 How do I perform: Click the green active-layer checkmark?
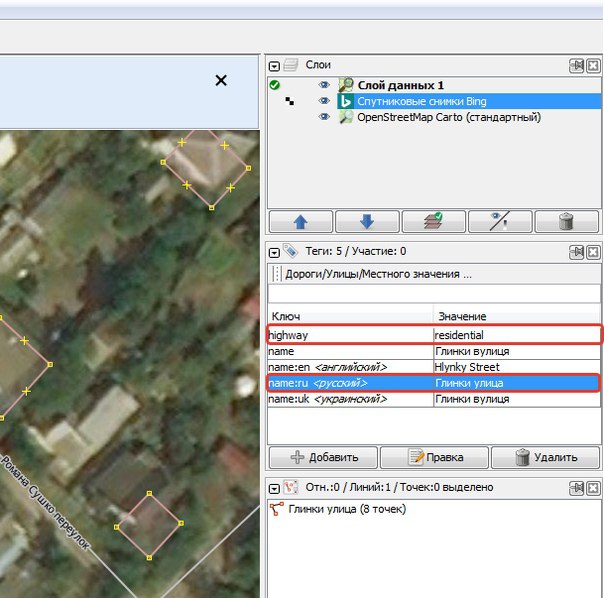(x=275, y=85)
